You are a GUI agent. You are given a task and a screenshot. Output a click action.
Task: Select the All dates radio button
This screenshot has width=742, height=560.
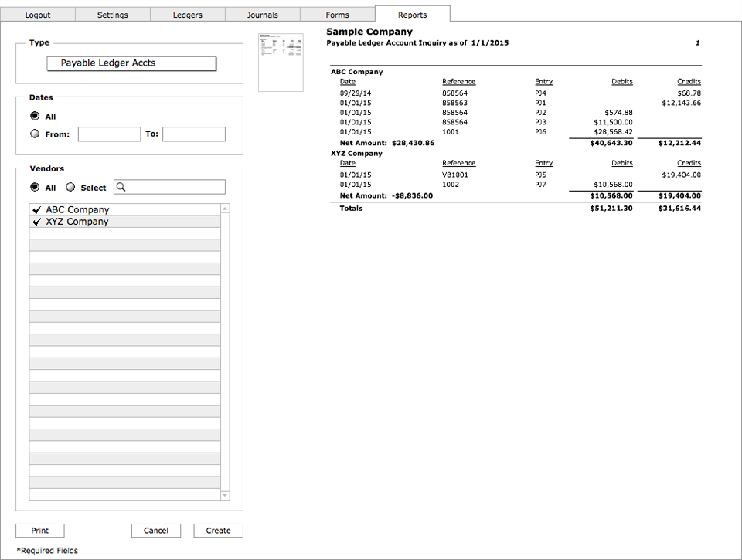(x=35, y=116)
